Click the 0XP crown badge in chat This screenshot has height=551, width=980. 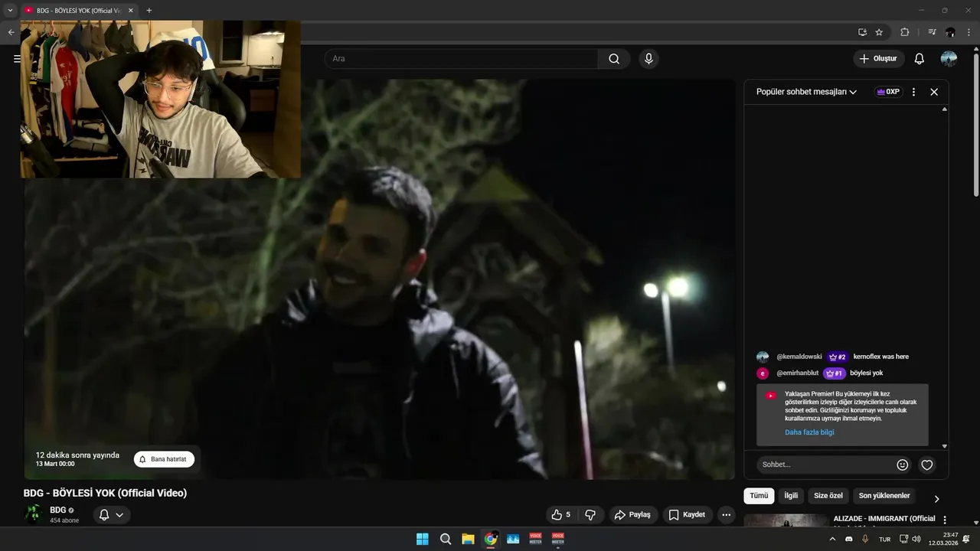click(888, 92)
